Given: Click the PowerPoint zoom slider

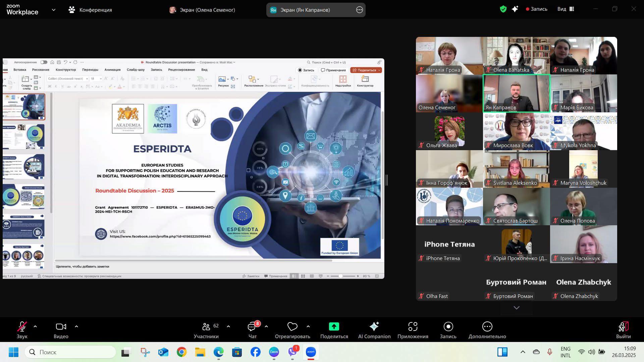Looking at the screenshot, I should tap(342, 276).
